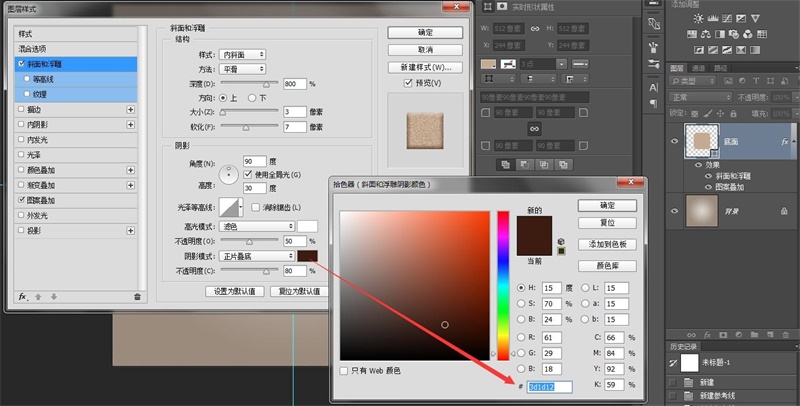Toggle the Bevel and Emboss checkbox
The height and width of the screenshot is (406, 800).
point(21,64)
